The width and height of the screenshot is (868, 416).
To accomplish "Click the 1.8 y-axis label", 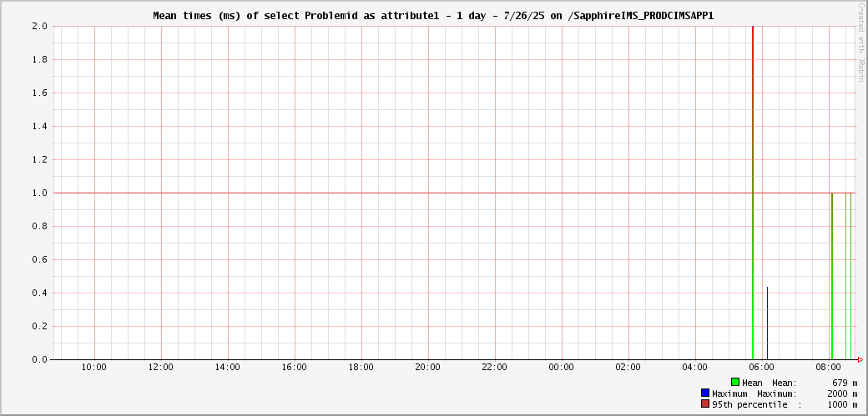I will (x=40, y=60).
